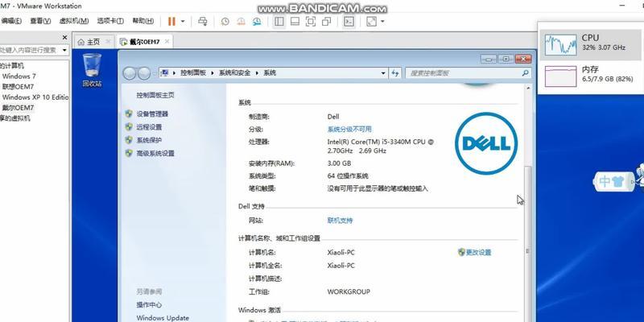Click the Dell logo image
Image resolution: width=644 pixels, height=322 pixels.
[486, 143]
